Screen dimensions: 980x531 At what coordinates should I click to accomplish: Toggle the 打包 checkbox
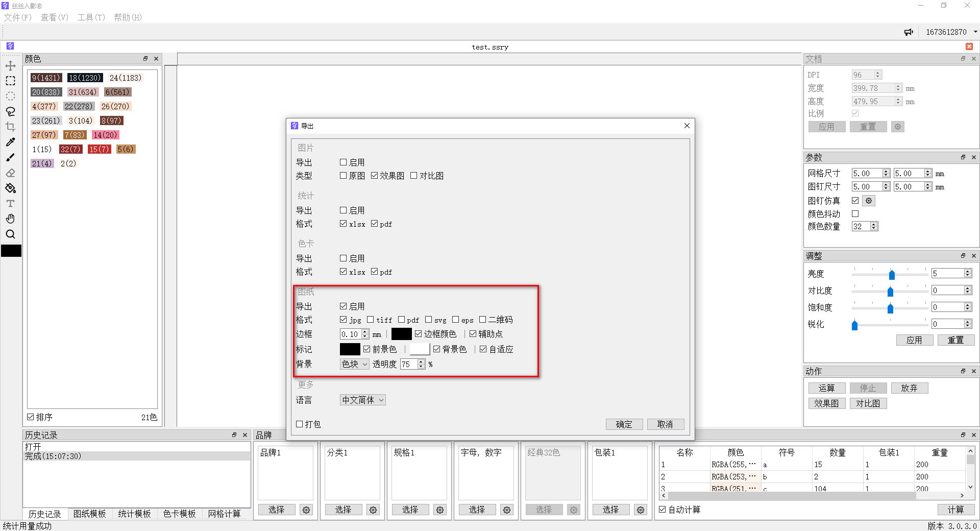300,424
